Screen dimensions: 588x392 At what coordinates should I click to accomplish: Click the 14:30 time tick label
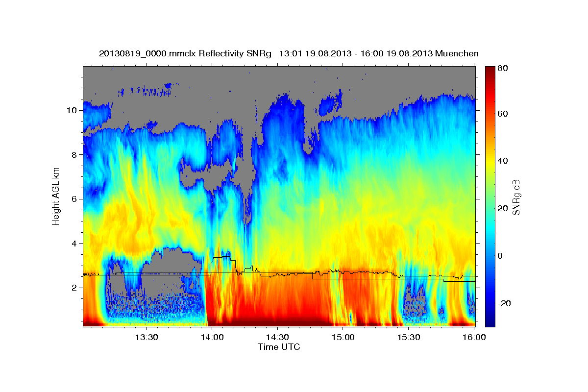[x=278, y=337]
